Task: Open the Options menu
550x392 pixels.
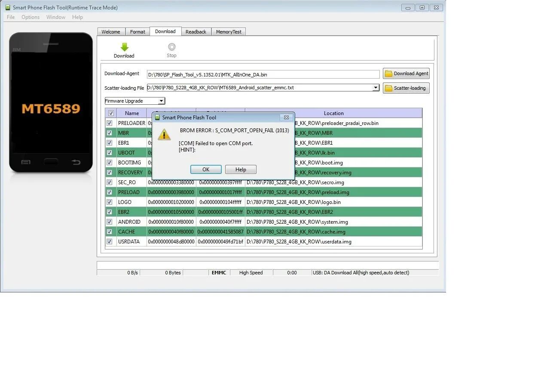Action: (x=30, y=17)
